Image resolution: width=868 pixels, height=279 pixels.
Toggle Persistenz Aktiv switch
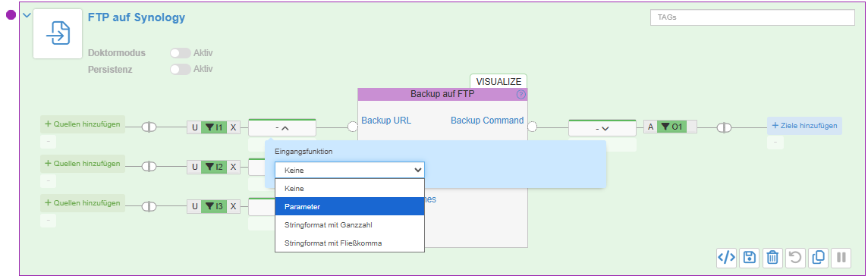tap(181, 69)
